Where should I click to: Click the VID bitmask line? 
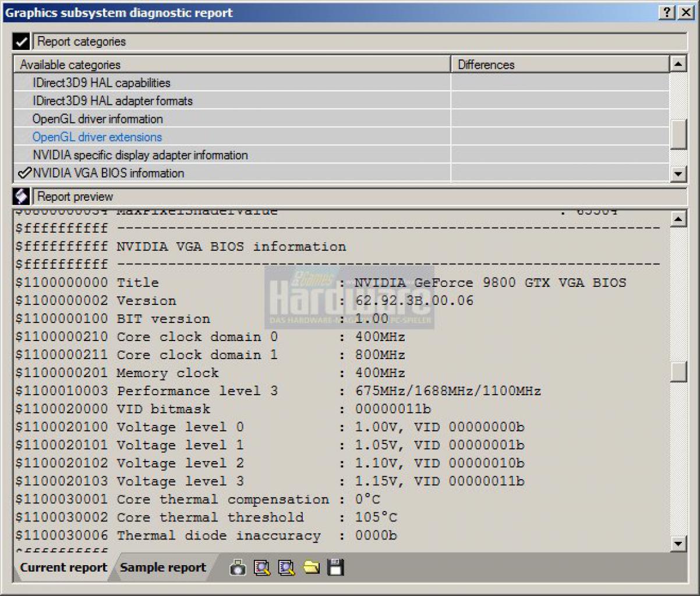click(223, 409)
